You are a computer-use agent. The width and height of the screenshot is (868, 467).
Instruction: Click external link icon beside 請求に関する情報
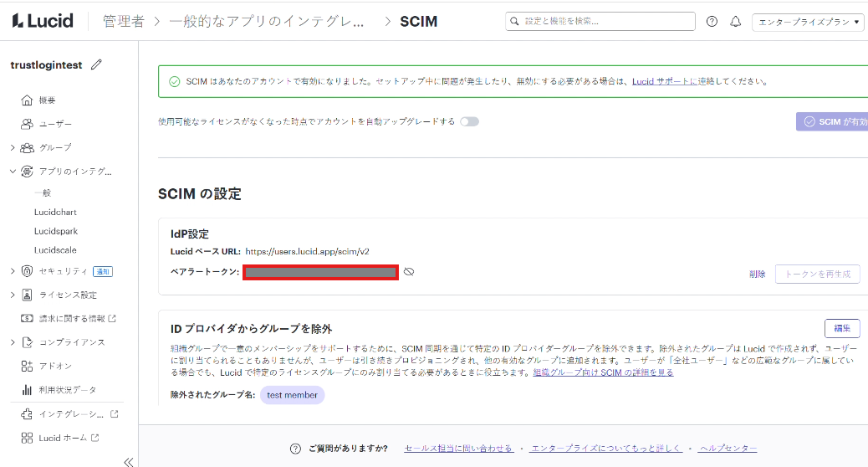tap(112, 319)
